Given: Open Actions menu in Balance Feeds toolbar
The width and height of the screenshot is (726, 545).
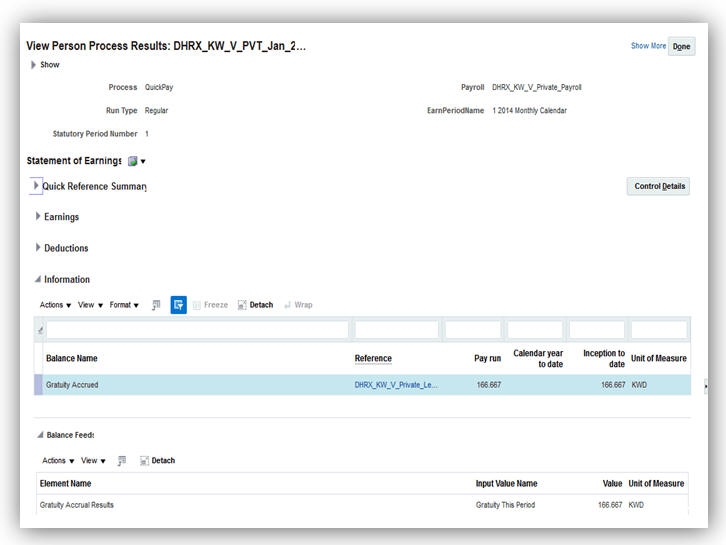Looking at the screenshot, I should (x=58, y=460).
